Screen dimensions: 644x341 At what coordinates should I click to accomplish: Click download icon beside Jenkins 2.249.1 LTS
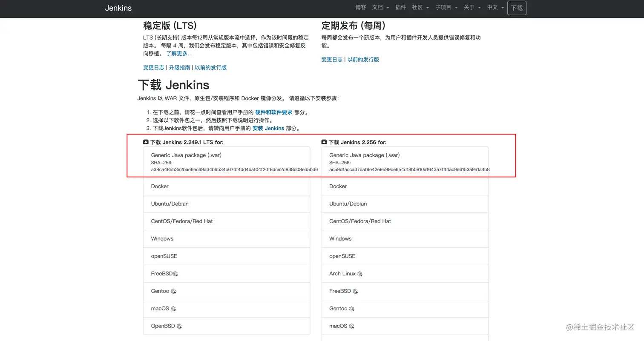coord(146,142)
